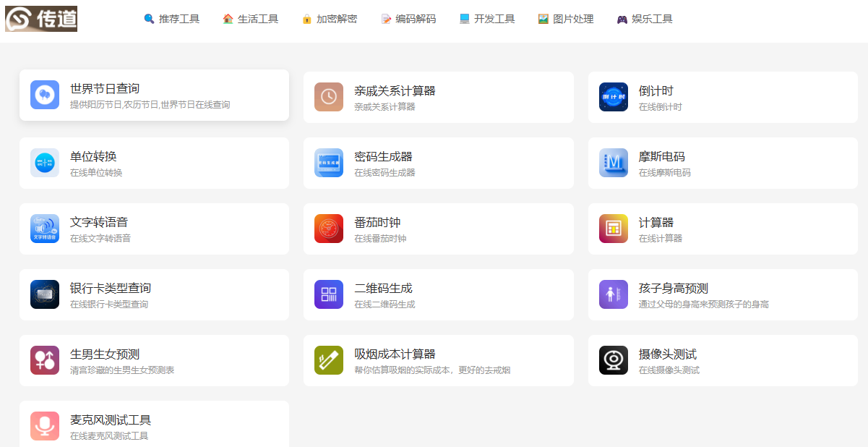868x447 pixels.
Task: Click description 提供阳历节日,农历节日,世界节日在线查询
Action: coord(150,105)
